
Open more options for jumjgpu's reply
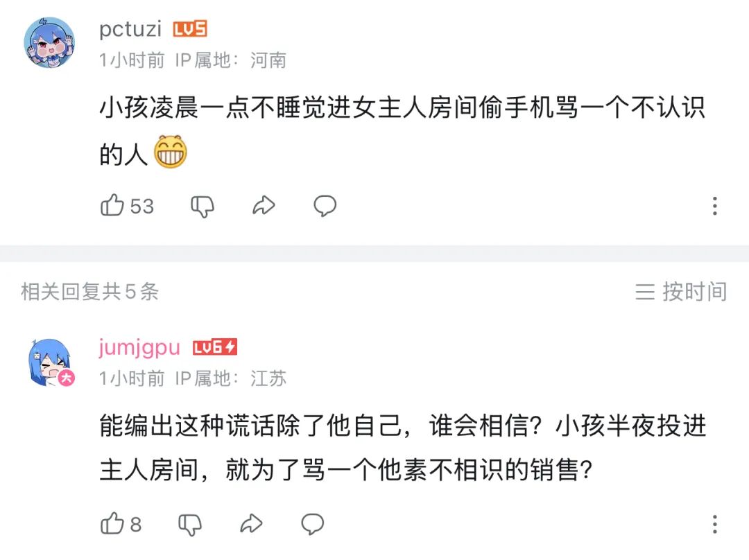tap(714, 524)
